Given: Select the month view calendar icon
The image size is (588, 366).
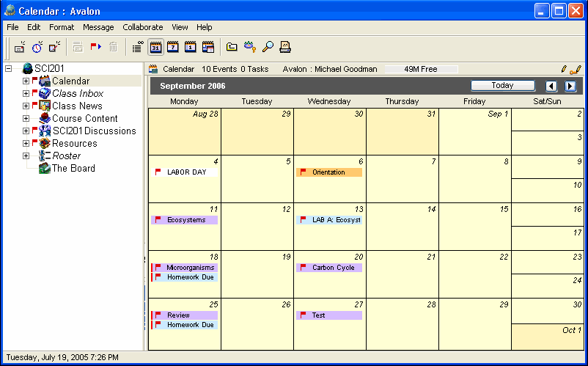Looking at the screenshot, I should tap(155, 47).
